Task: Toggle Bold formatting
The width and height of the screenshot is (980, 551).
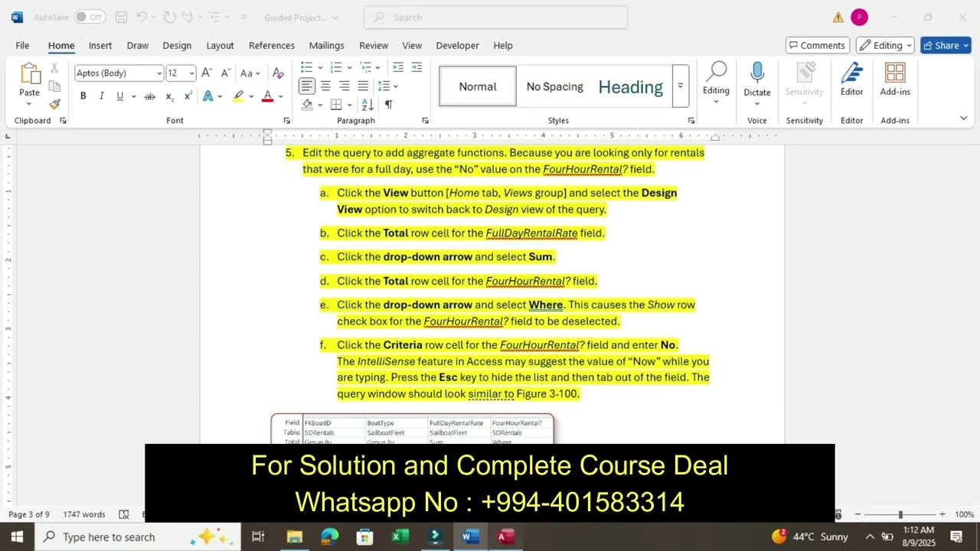Action: [x=83, y=96]
